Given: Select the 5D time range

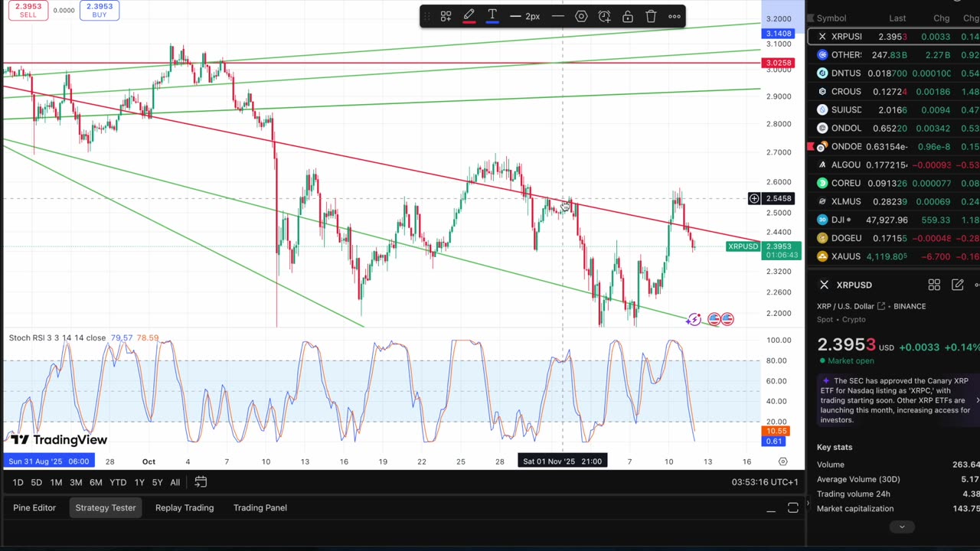Looking at the screenshot, I should [x=36, y=482].
